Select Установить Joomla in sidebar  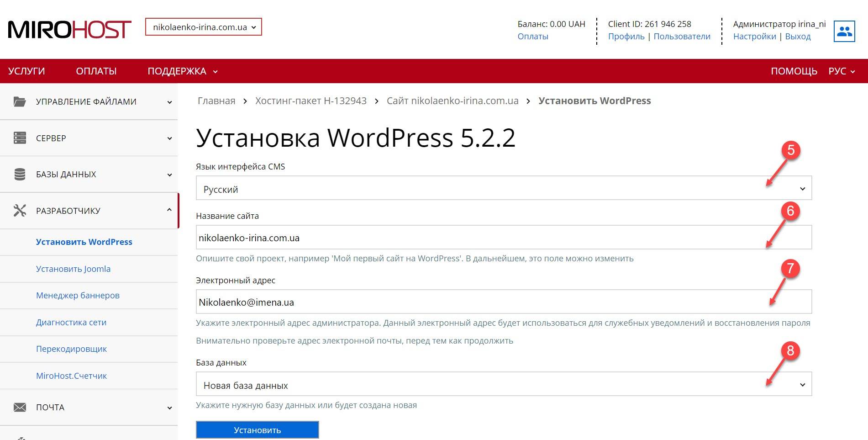pos(73,269)
